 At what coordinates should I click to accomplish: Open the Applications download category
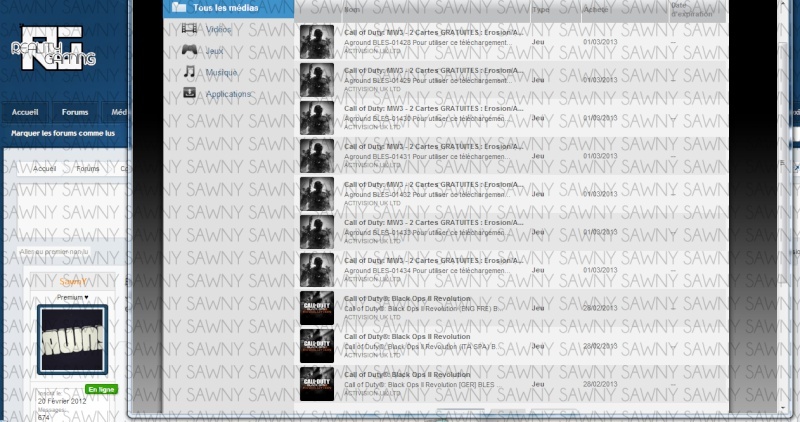(217, 94)
